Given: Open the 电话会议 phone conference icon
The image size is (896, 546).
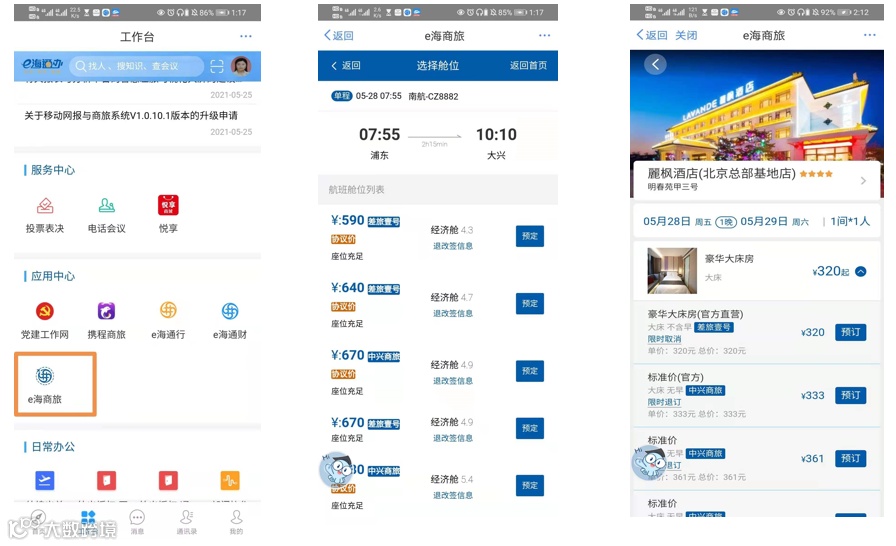Looking at the screenshot, I should click(107, 206).
